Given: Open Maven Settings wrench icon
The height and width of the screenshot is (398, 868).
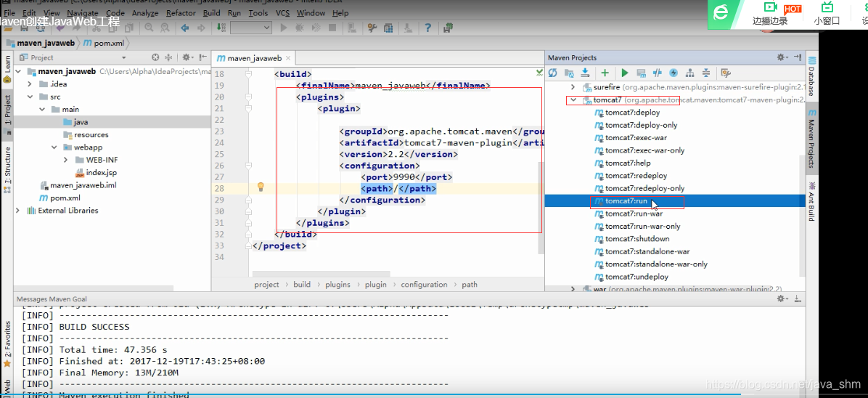Looking at the screenshot, I should click(726, 73).
